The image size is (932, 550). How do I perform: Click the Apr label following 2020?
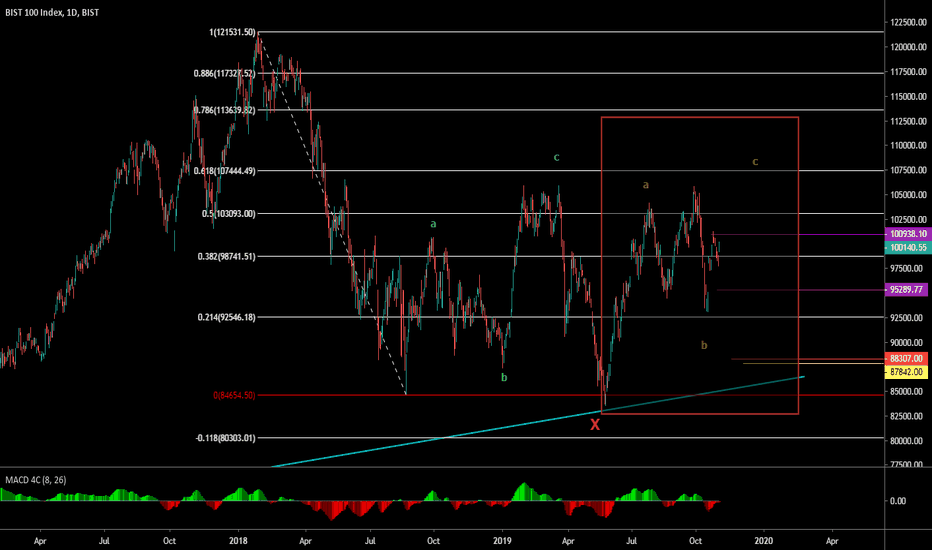click(x=832, y=541)
